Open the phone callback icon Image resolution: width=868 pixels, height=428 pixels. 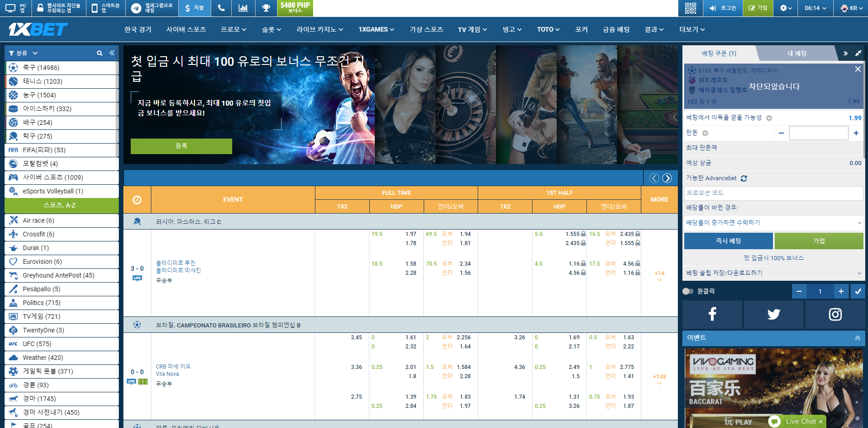click(x=221, y=8)
